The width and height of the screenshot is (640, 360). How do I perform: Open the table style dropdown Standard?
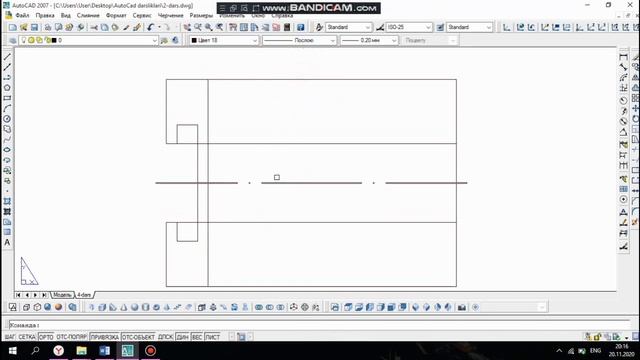469,27
